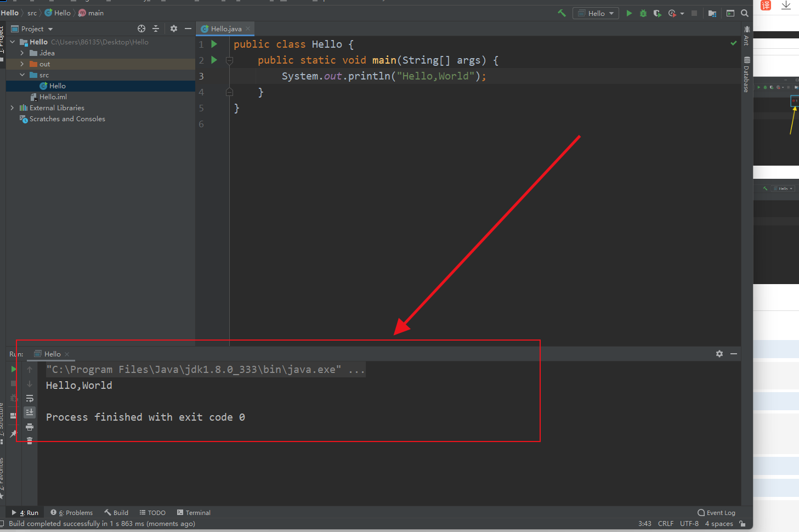Run Hello using the toolbar play button

click(629, 13)
